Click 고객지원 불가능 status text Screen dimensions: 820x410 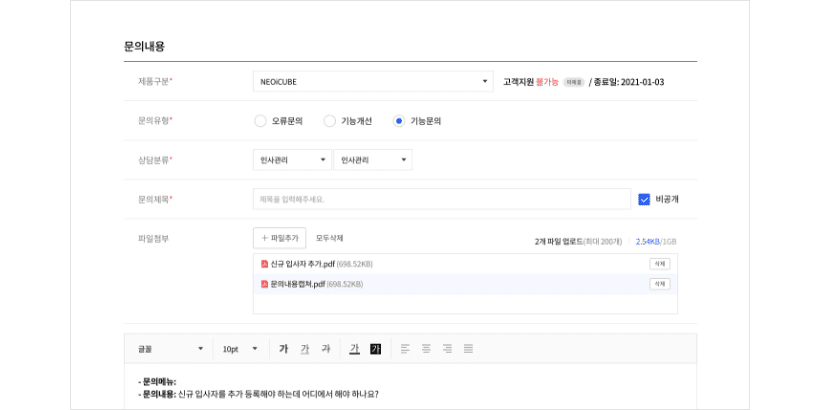click(531, 82)
